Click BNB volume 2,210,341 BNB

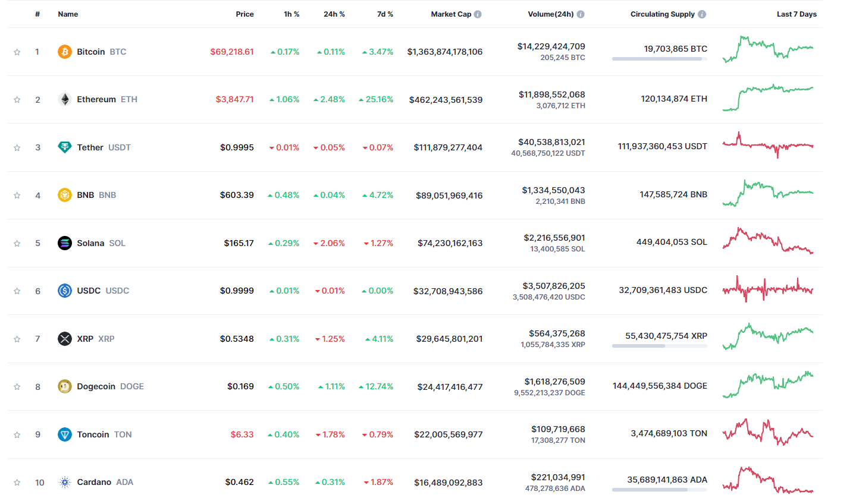(560, 201)
